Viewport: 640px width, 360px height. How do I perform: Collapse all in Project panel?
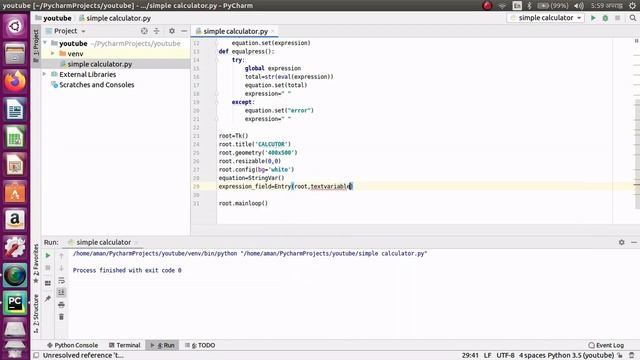[156, 31]
